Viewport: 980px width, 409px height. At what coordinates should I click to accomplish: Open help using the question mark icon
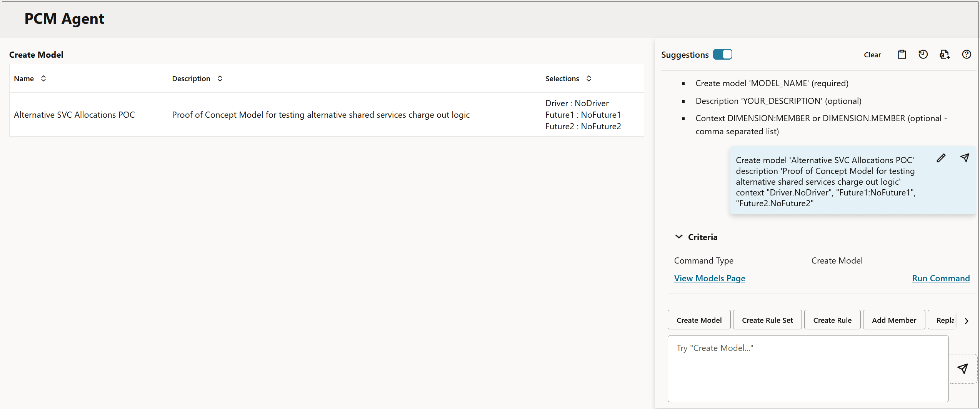pos(967,54)
